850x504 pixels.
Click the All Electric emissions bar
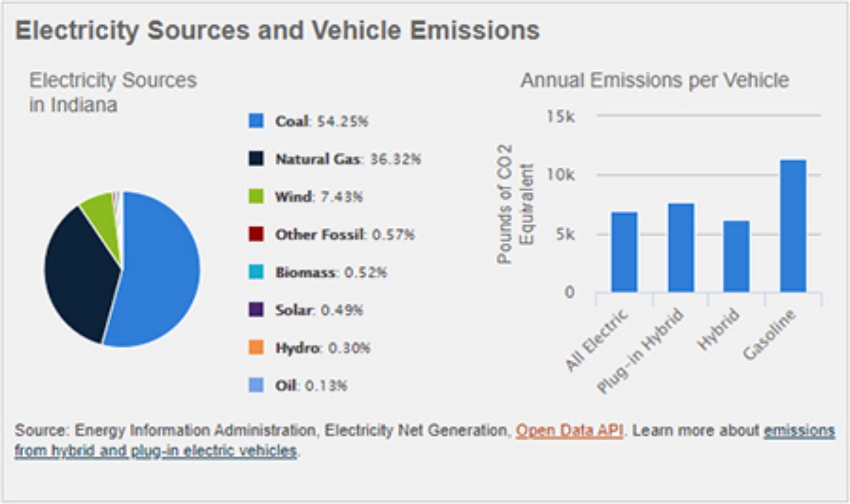tap(625, 252)
